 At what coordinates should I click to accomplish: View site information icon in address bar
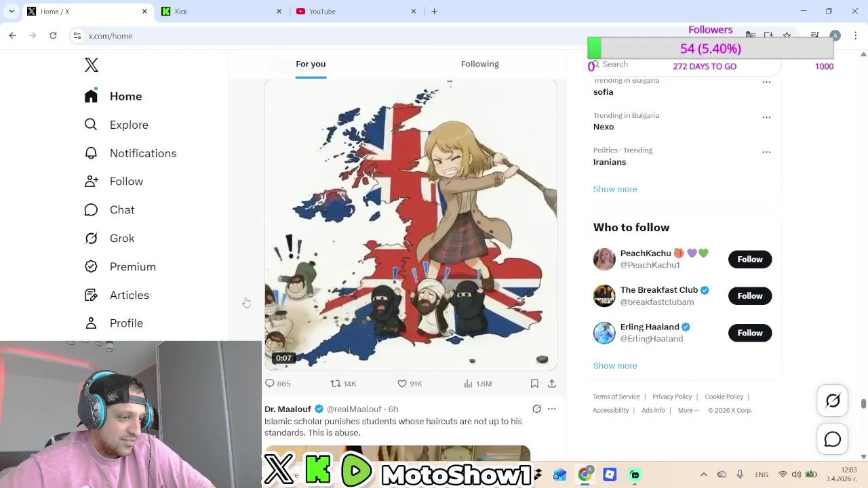click(x=77, y=35)
